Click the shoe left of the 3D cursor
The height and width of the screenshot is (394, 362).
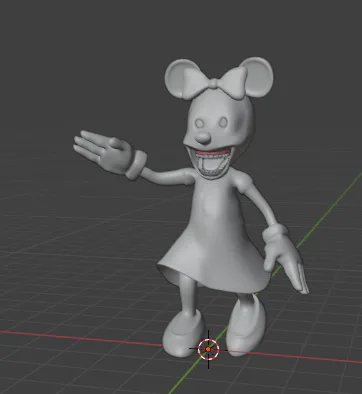pos(183,334)
